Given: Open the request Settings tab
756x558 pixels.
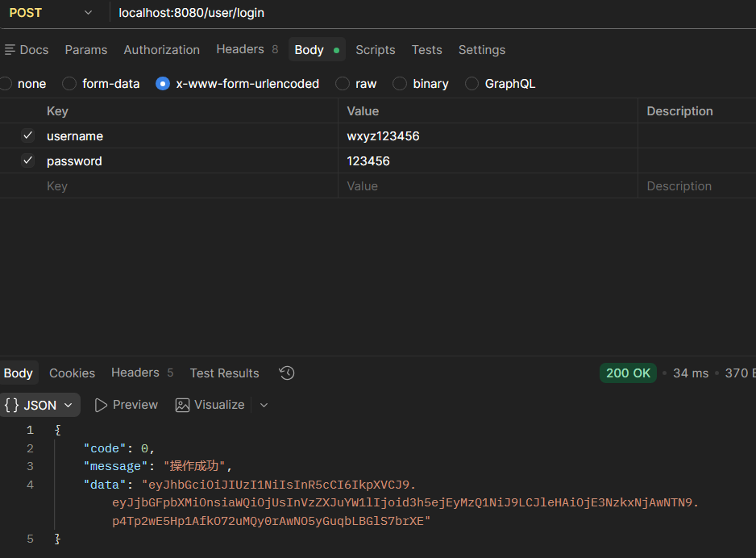Looking at the screenshot, I should coord(482,50).
